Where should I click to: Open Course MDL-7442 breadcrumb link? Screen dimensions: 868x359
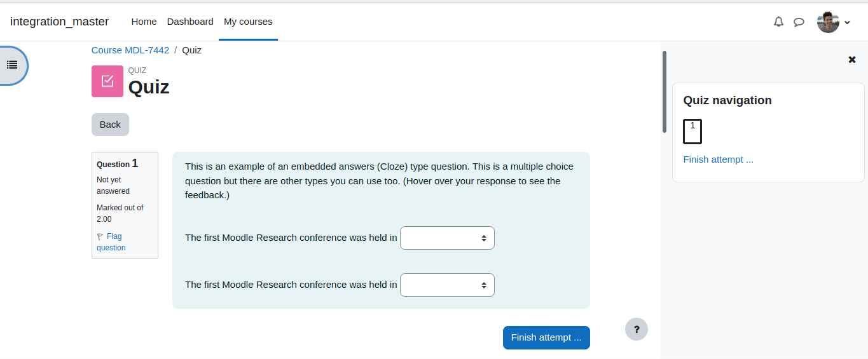pyautogui.click(x=130, y=50)
